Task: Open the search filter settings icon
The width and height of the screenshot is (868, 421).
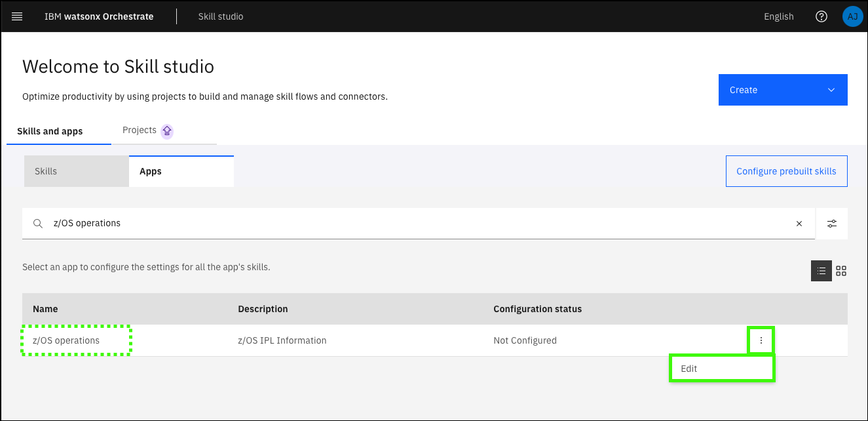Action: point(831,224)
